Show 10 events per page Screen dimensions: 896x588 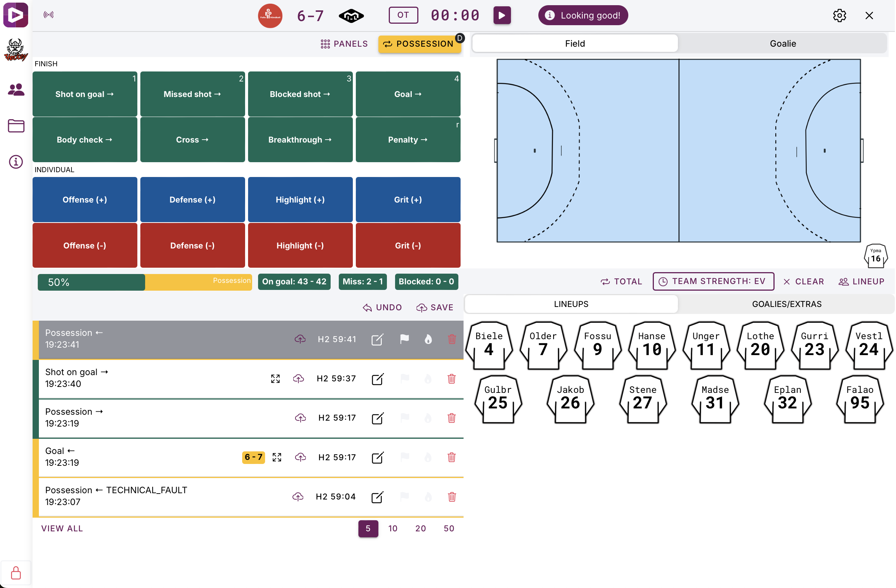393,528
